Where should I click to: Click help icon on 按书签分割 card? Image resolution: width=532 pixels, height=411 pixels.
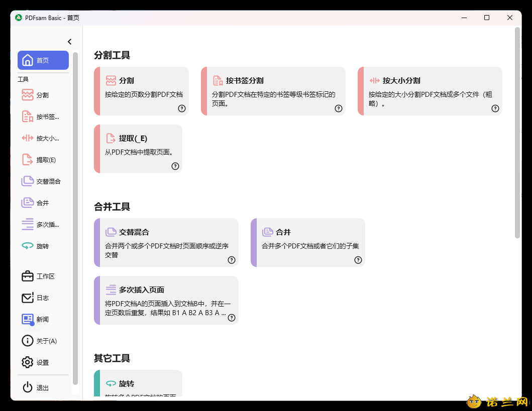(x=339, y=108)
